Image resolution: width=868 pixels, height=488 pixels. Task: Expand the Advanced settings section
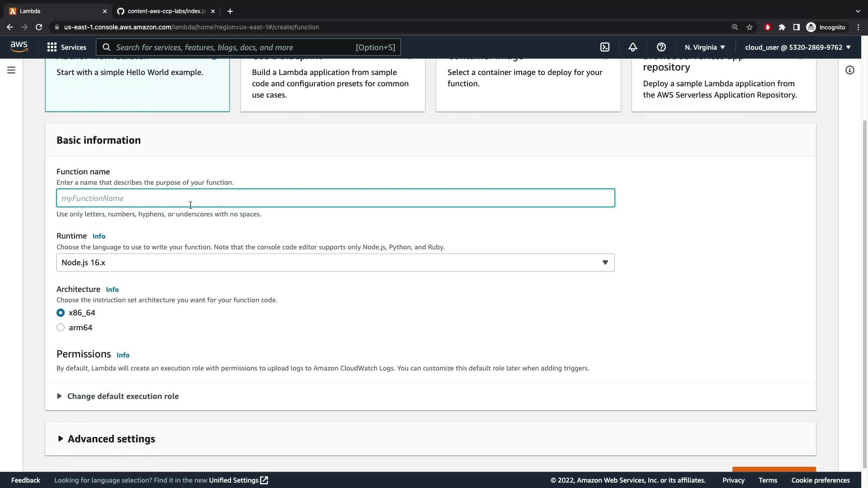click(x=111, y=439)
